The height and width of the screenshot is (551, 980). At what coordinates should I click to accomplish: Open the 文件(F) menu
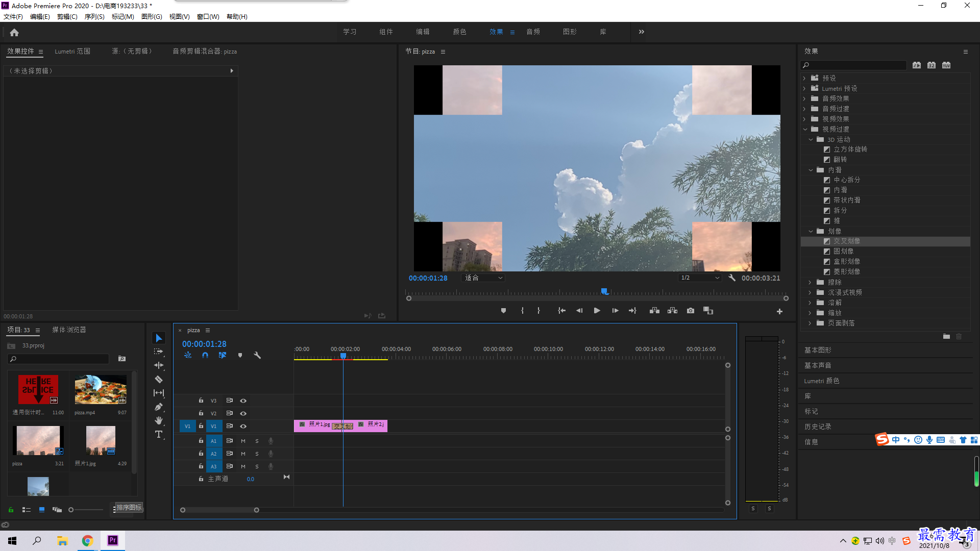pos(13,17)
